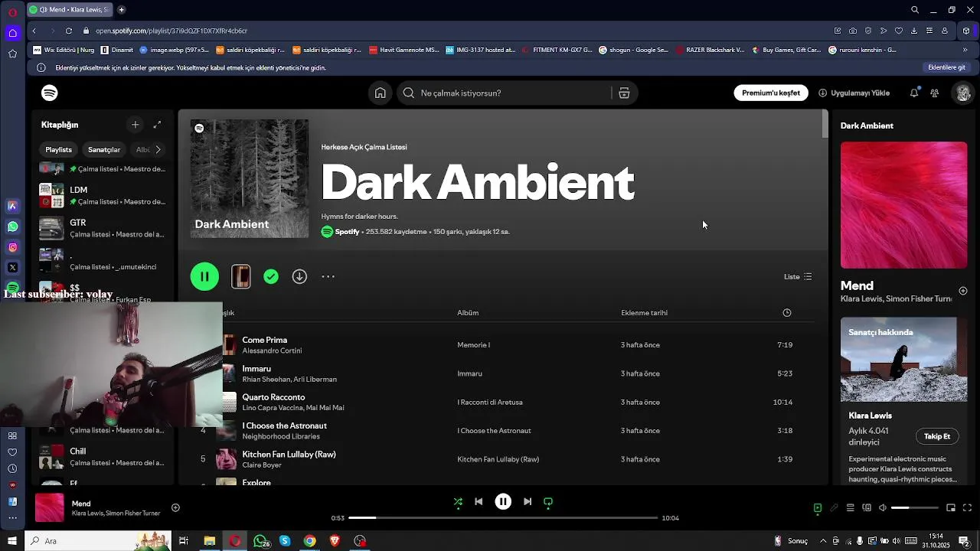Reload the browser page
The width and height of the screenshot is (980, 551).
69,31
